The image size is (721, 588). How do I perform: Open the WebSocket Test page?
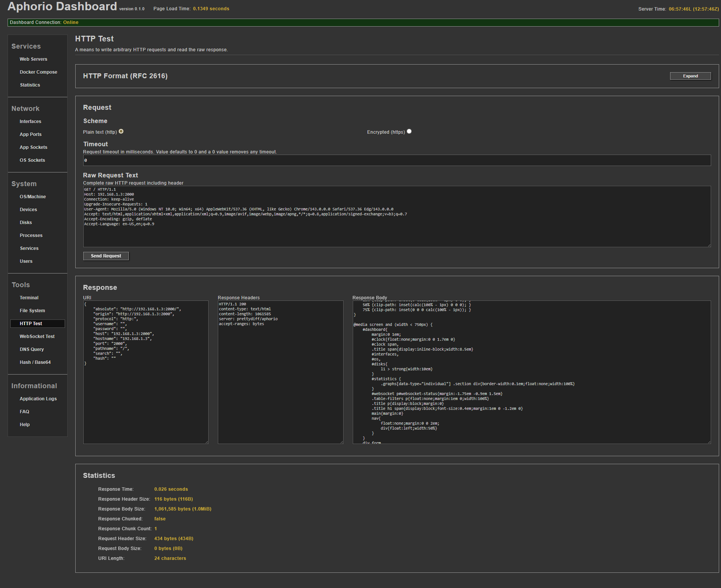tap(37, 337)
